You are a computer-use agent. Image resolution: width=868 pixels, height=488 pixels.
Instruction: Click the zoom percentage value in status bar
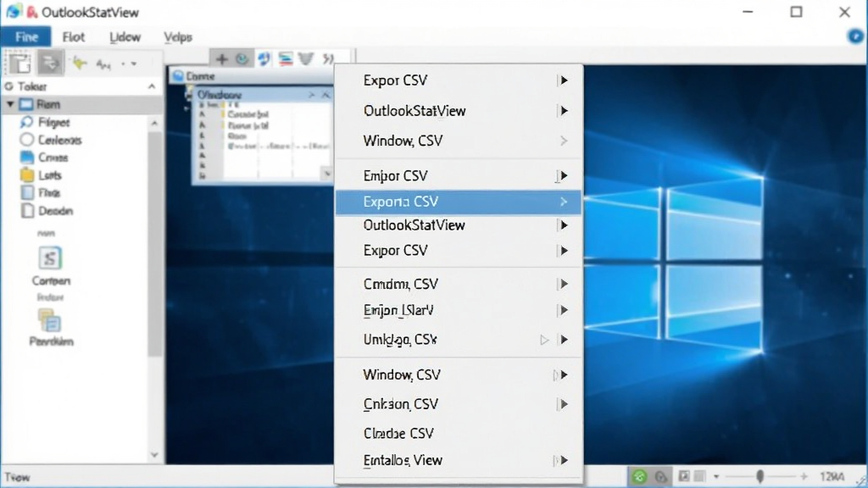(832, 476)
